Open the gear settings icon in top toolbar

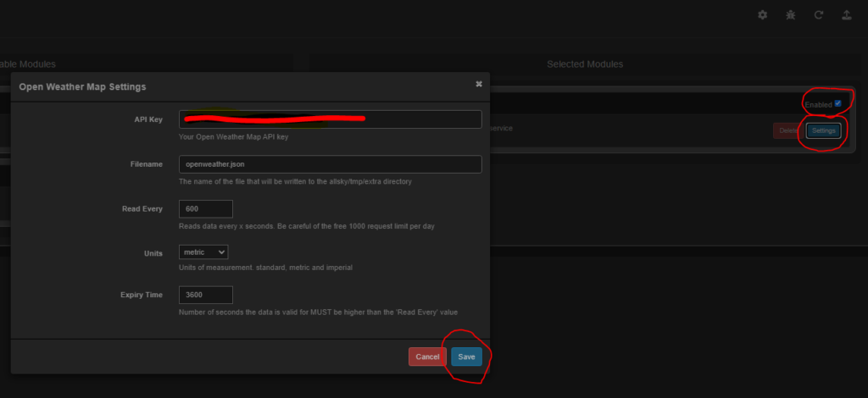pyautogui.click(x=762, y=15)
